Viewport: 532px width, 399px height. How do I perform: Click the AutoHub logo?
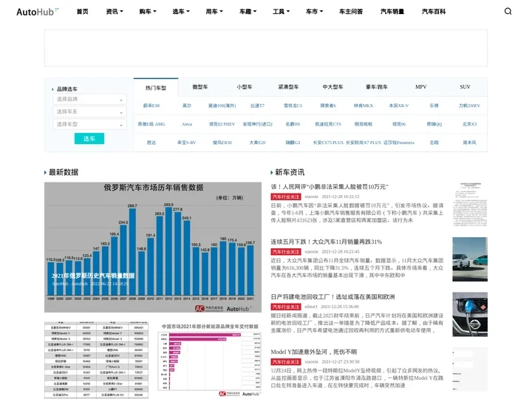38,12
